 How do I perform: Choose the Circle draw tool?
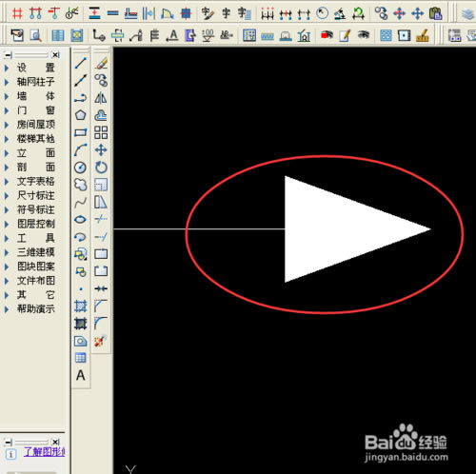(x=81, y=168)
